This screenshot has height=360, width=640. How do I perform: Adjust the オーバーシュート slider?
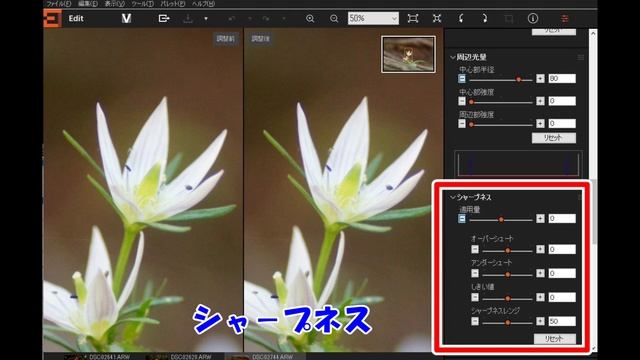[x=507, y=250]
